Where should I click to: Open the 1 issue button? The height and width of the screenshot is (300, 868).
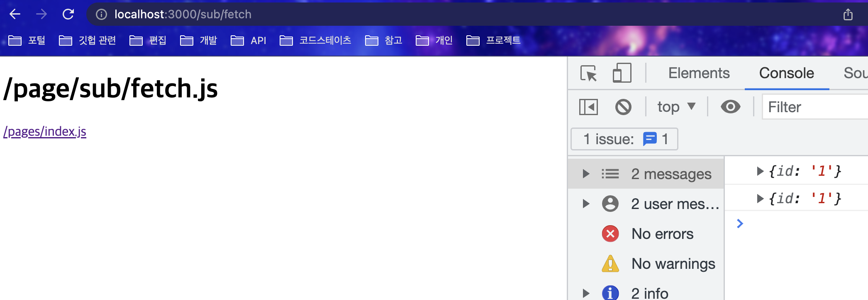click(624, 139)
